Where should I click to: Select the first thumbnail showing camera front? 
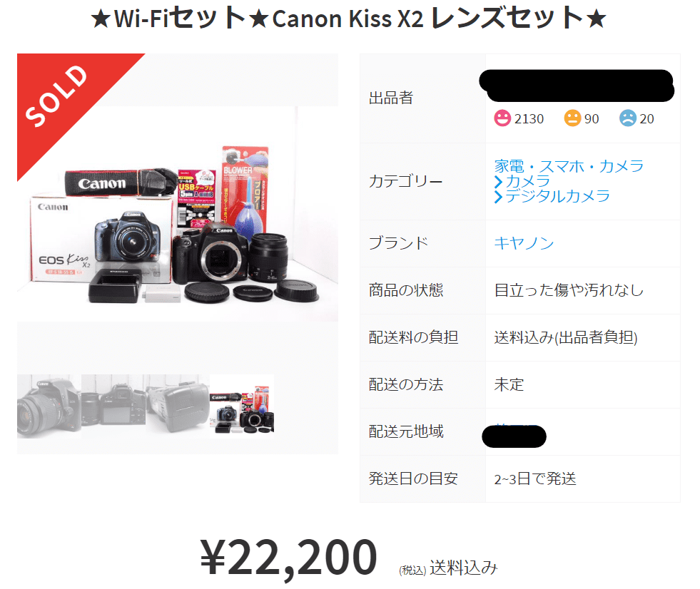coord(49,406)
